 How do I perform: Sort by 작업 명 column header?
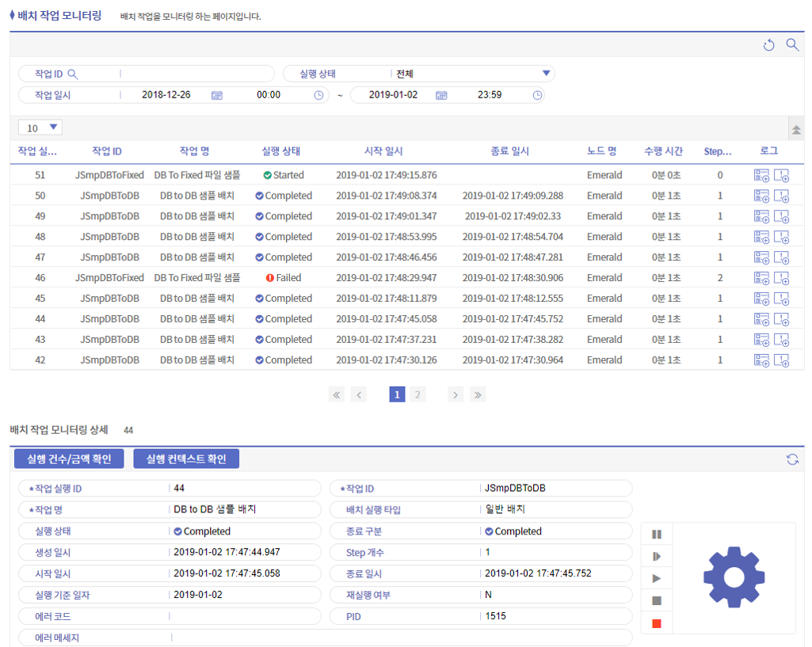pyautogui.click(x=194, y=151)
